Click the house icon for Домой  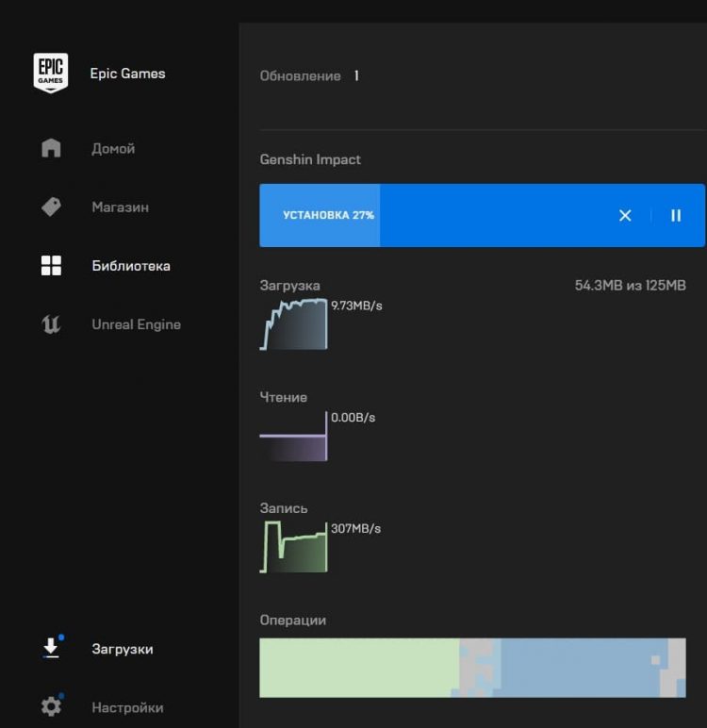click(51, 149)
